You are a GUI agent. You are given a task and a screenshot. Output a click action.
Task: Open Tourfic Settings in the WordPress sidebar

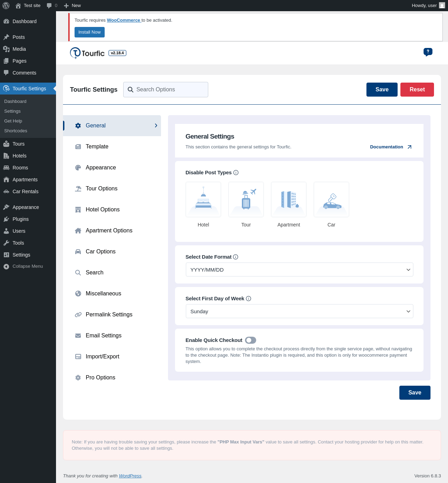pyautogui.click(x=28, y=89)
